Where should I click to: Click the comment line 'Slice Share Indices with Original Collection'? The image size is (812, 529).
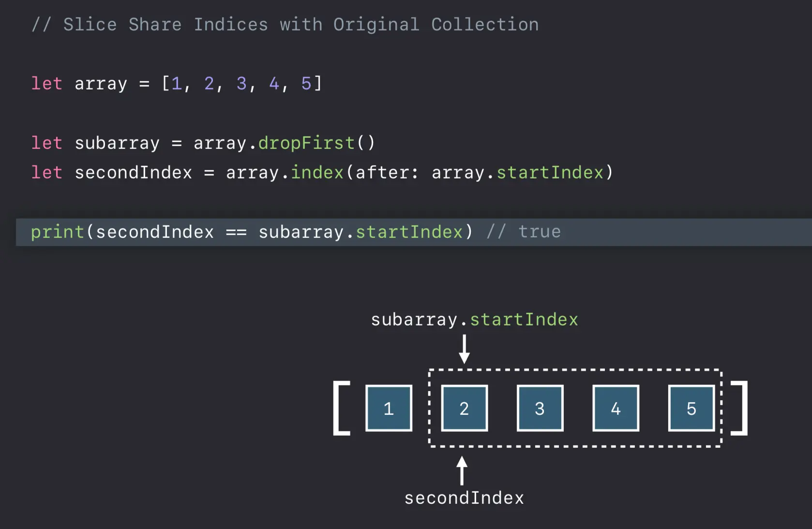(285, 25)
